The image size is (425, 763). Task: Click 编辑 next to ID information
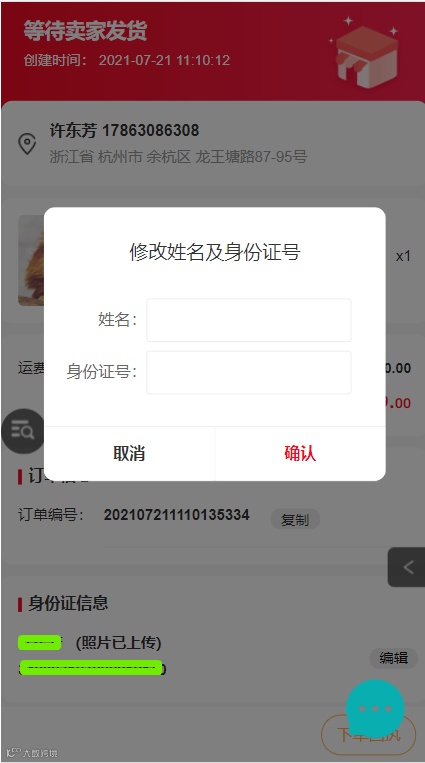393,658
